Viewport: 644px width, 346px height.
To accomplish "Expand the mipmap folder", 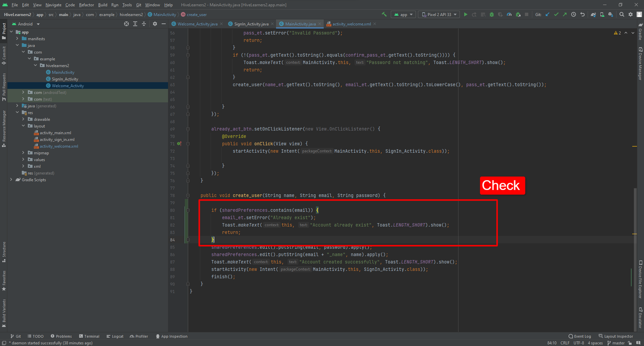I will pos(23,153).
